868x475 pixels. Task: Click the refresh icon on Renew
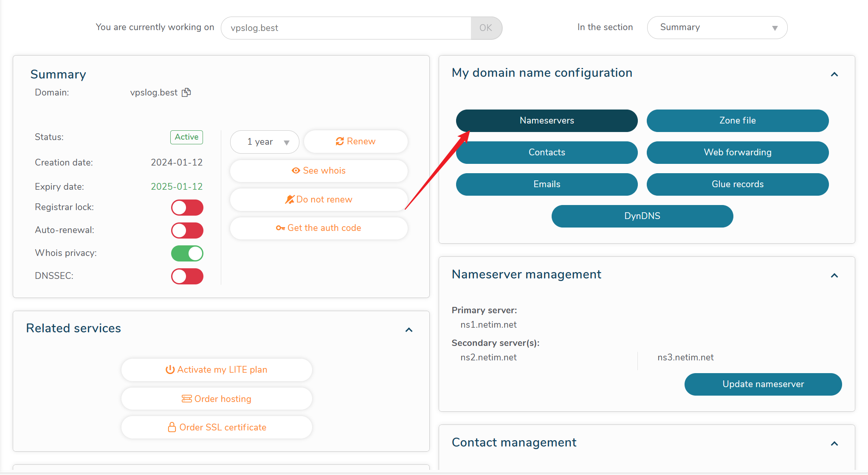pyautogui.click(x=340, y=141)
